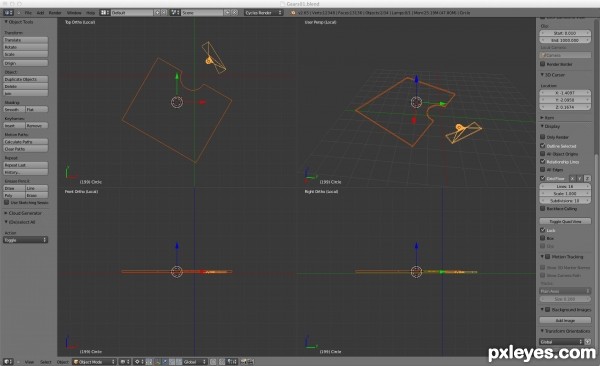This screenshot has height=366, width=600.
Task: Click the Duplicate Objects button
Action: [26, 79]
